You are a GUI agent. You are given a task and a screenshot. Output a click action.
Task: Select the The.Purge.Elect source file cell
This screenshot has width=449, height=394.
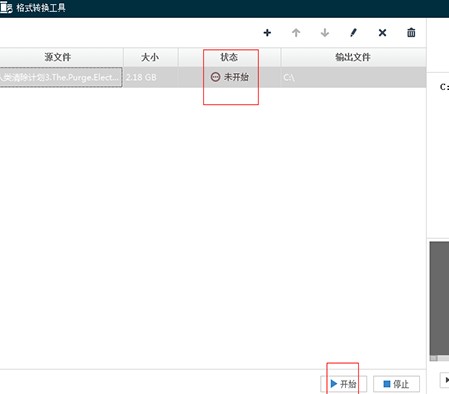tap(61, 77)
